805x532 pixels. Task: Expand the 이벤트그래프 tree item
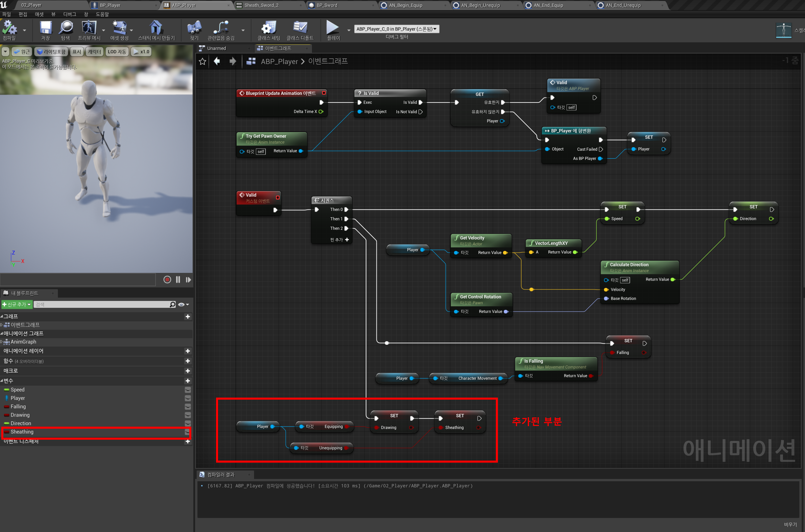(x=1, y=325)
